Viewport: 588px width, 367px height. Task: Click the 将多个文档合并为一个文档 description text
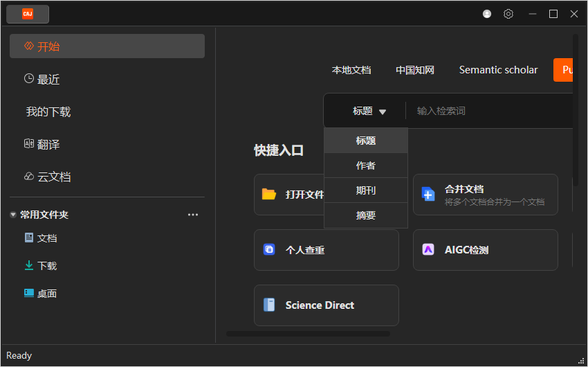pyautogui.click(x=494, y=202)
